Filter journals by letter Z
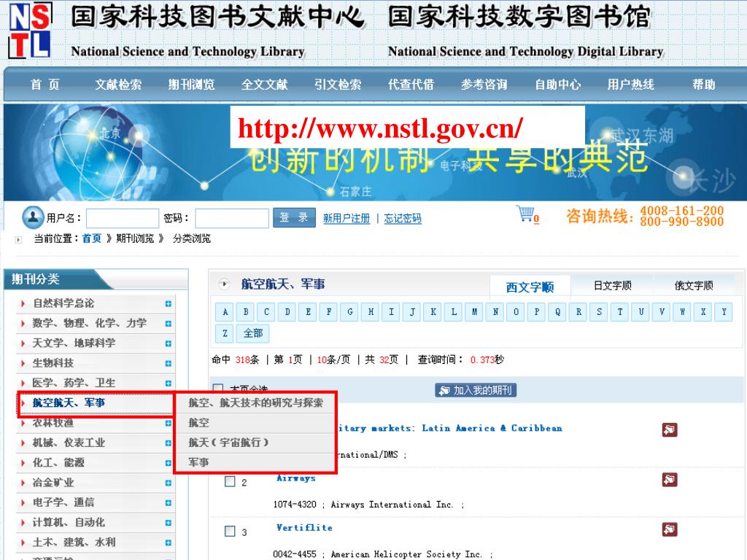 (x=225, y=333)
